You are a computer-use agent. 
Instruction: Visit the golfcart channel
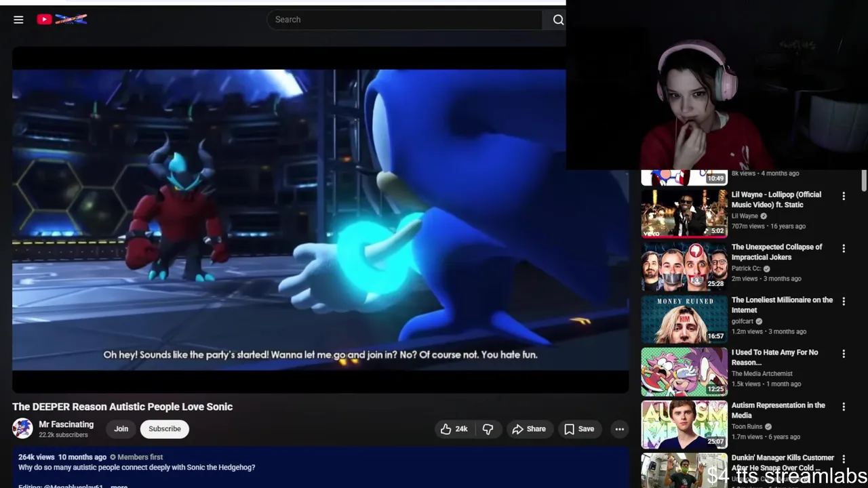coord(743,321)
